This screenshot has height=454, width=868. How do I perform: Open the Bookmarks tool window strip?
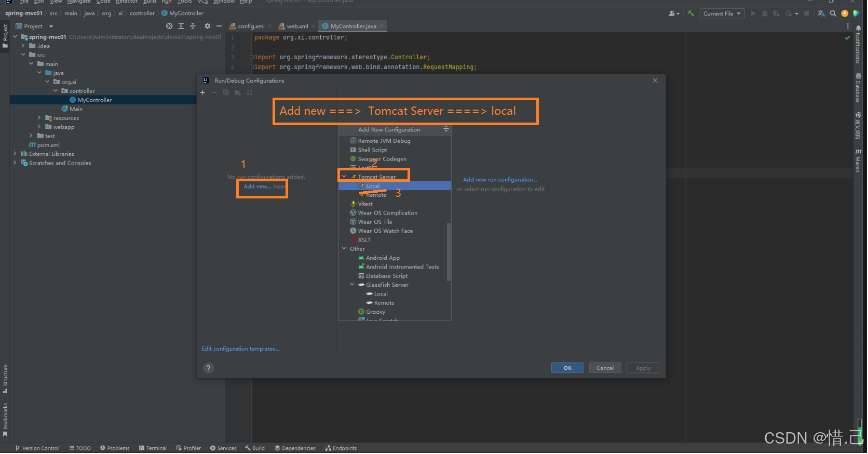coord(5,420)
